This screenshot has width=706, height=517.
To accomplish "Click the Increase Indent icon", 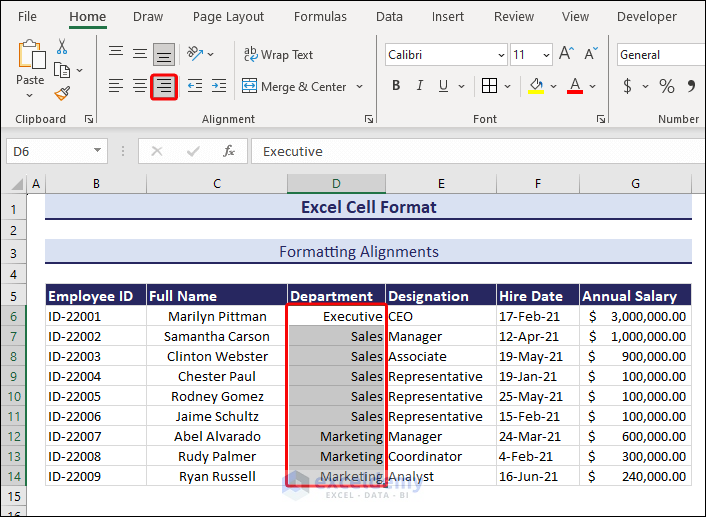I will point(218,87).
